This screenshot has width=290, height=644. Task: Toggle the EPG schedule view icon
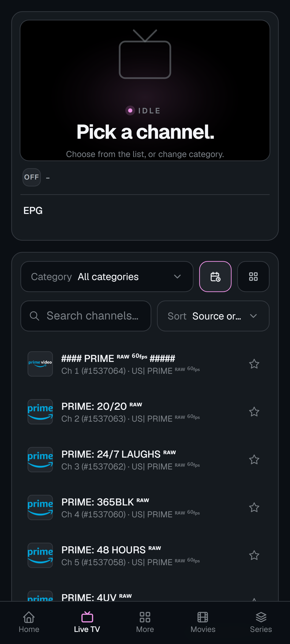point(215,276)
